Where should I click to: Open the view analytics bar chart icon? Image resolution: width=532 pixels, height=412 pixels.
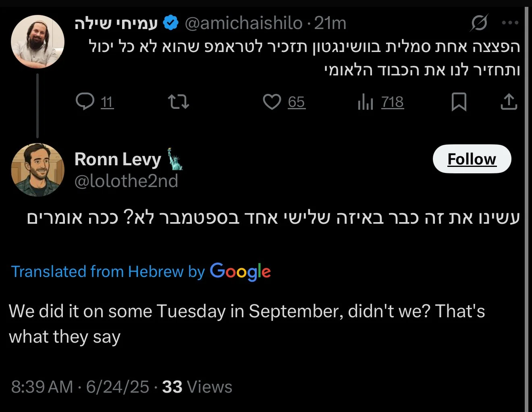pyautogui.click(x=366, y=102)
